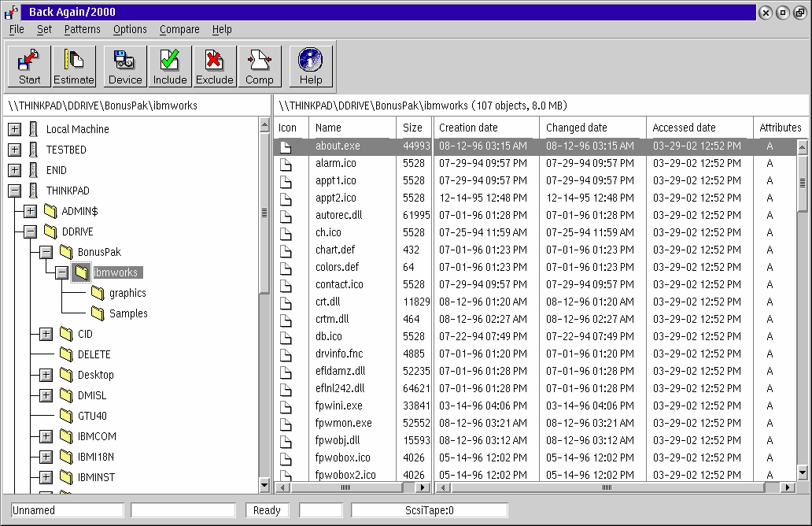This screenshot has width=812, height=526.
Task: Click the file icon for autorec.dll
Action: pos(286,216)
